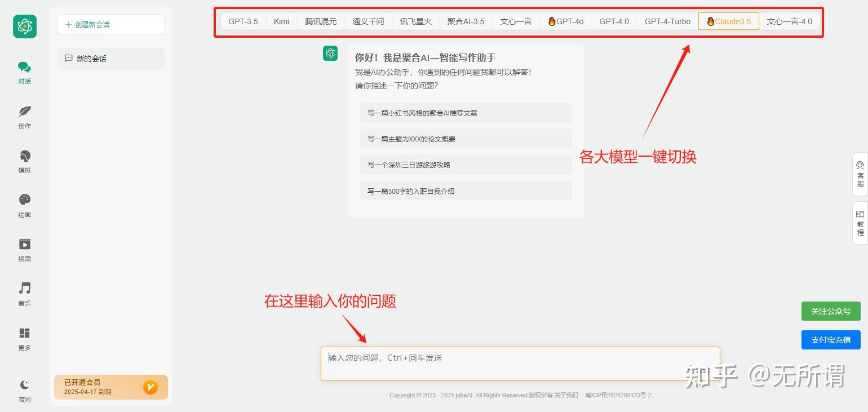Open the 音乐 (Music) sidebar icon
This screenshot has height=412, width=868.
(x=24, y=293)
